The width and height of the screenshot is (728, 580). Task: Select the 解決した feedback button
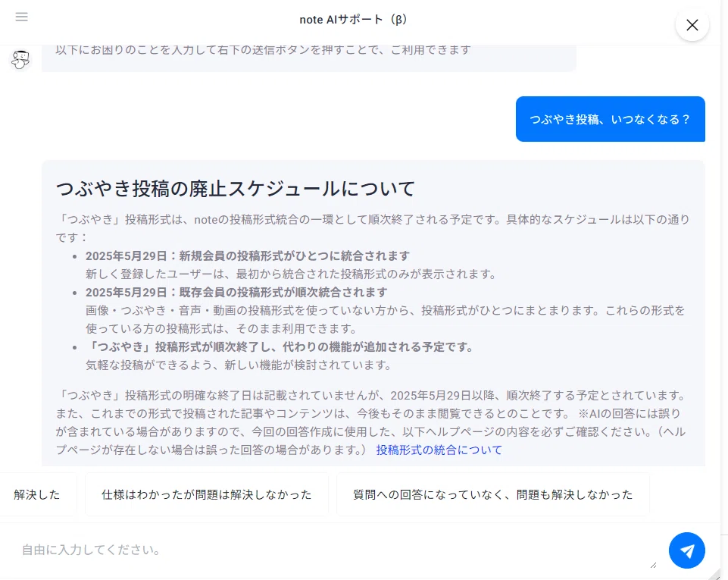point(37,494)
